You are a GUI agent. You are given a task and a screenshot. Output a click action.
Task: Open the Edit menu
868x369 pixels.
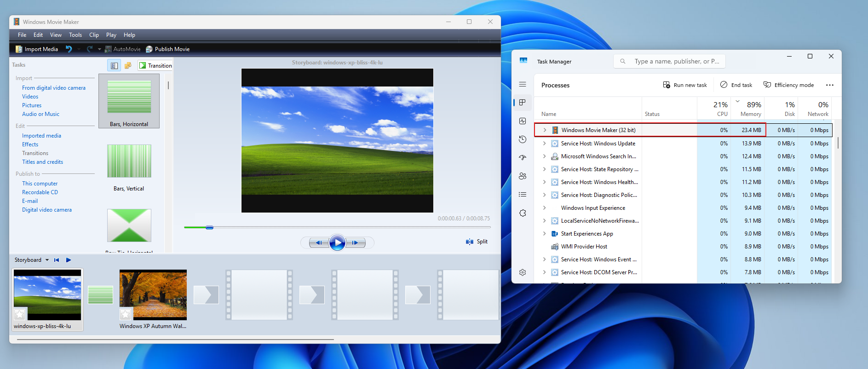38,35
